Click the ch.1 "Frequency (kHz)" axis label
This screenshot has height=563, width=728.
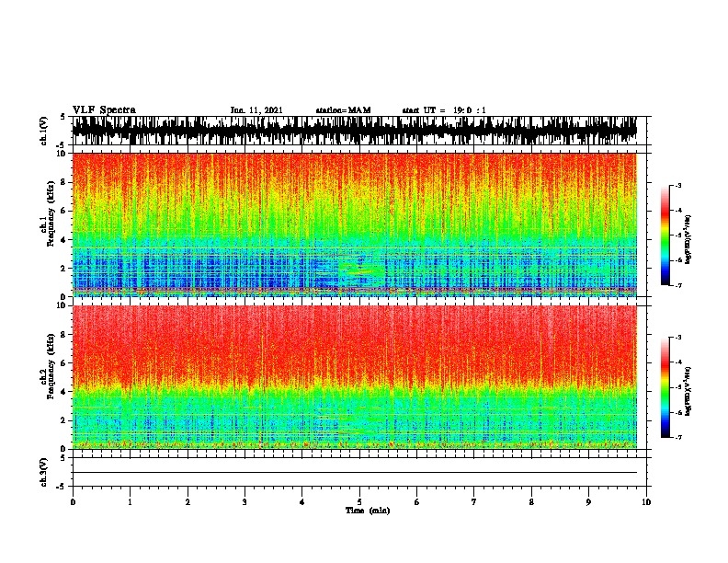point(51,213)
